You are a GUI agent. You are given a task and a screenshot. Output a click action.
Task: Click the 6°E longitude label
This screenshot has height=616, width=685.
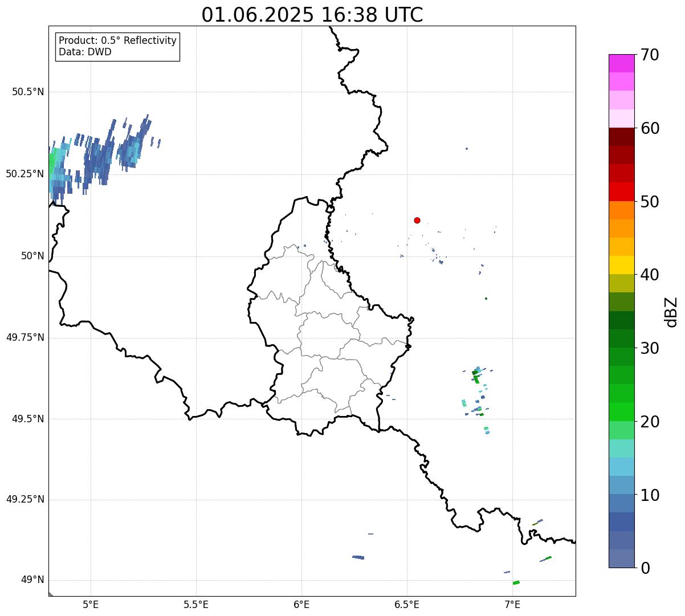[301, 604]
